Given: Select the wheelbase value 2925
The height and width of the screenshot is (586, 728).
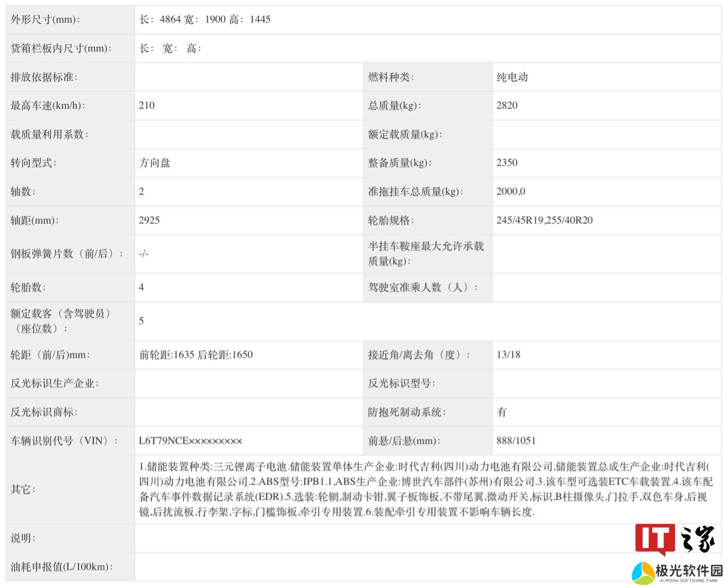Looking at the screenshot, I should (x=149, y=220).
